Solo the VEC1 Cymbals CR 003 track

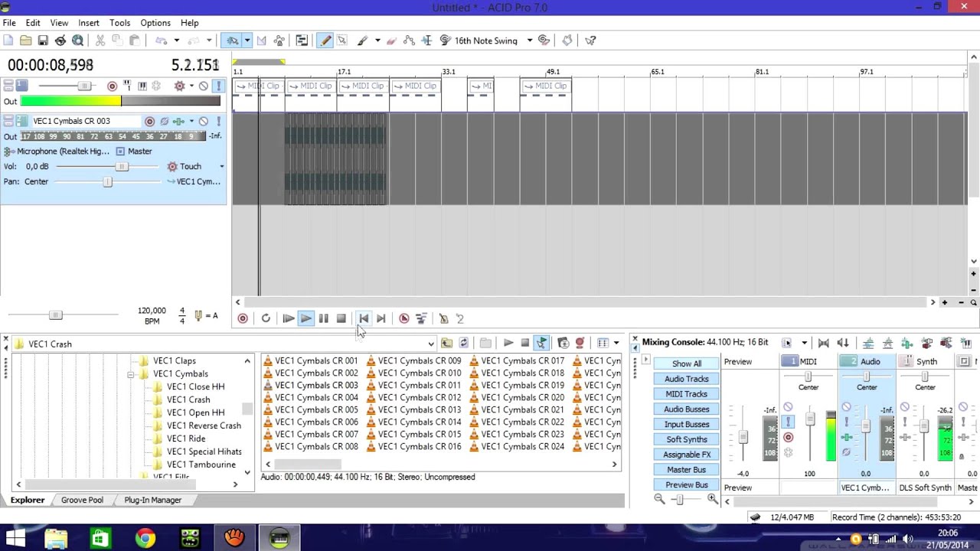pyautogui.click(x=218, y=121)
